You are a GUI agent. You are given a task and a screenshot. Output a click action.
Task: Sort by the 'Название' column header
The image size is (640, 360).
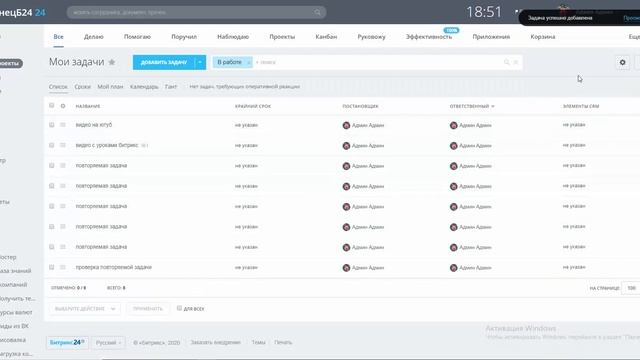click(x=88, y=106)
